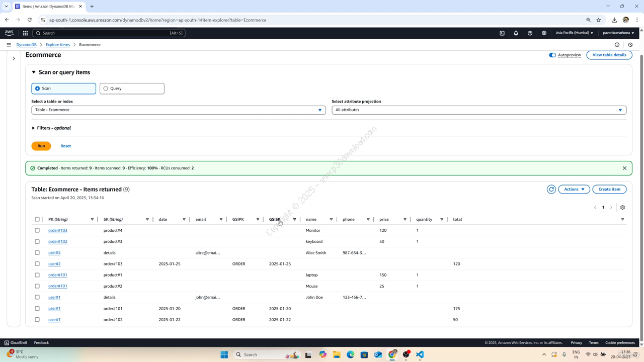Expand the Filters optional section

click(51, 128)
